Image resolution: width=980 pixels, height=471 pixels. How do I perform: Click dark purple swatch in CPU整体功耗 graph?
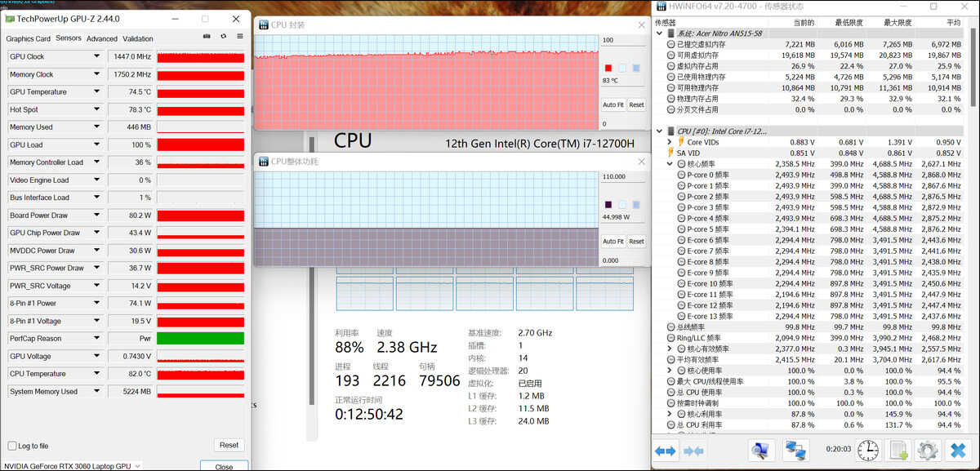(608, 204)
